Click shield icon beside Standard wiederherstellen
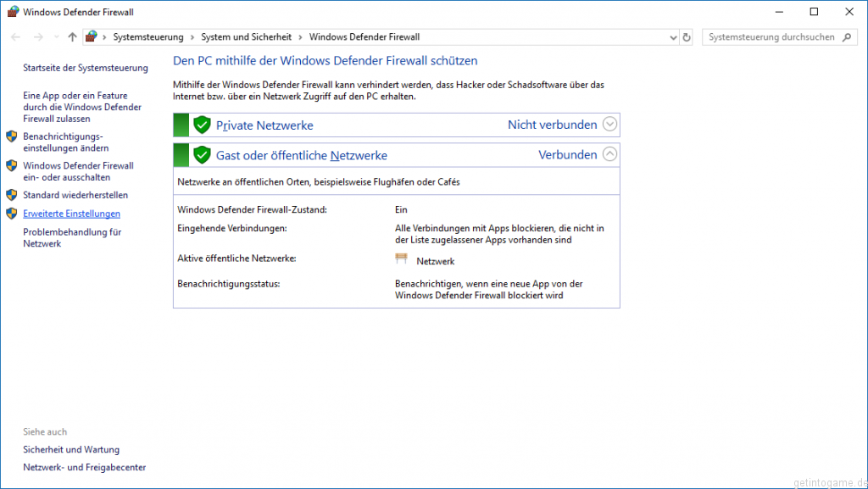Screen dimensions: 868x489 12,195
